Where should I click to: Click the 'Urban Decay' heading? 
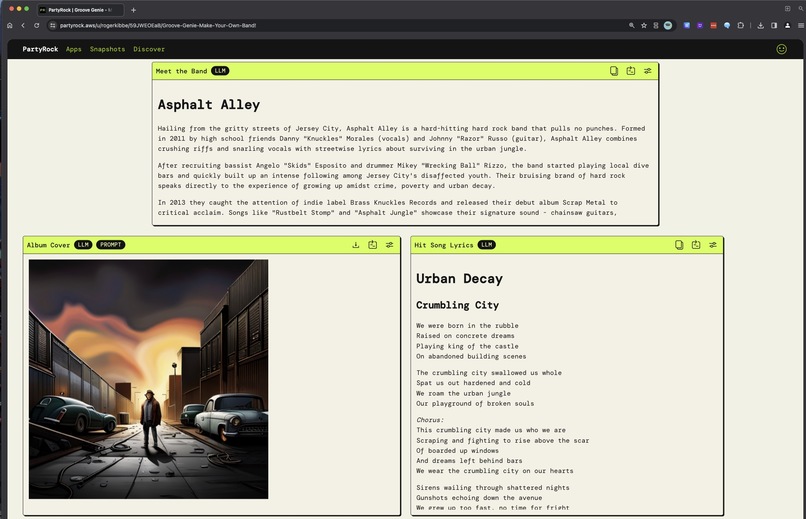tap(460, 279)
